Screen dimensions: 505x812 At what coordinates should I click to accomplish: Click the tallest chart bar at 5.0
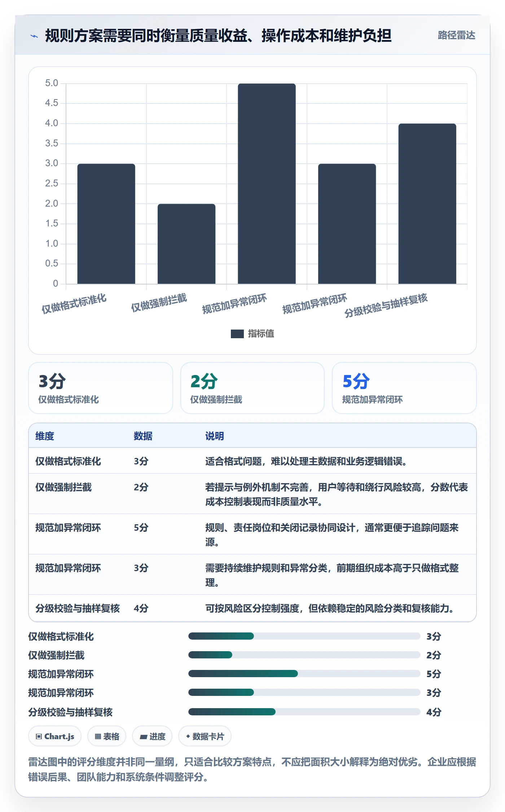(x=267, y=184)
